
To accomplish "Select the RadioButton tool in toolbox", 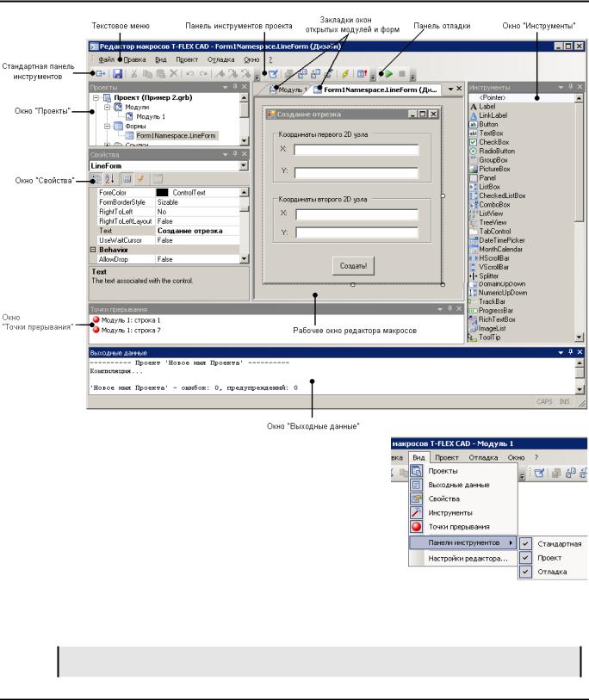I will coord(492,151).
